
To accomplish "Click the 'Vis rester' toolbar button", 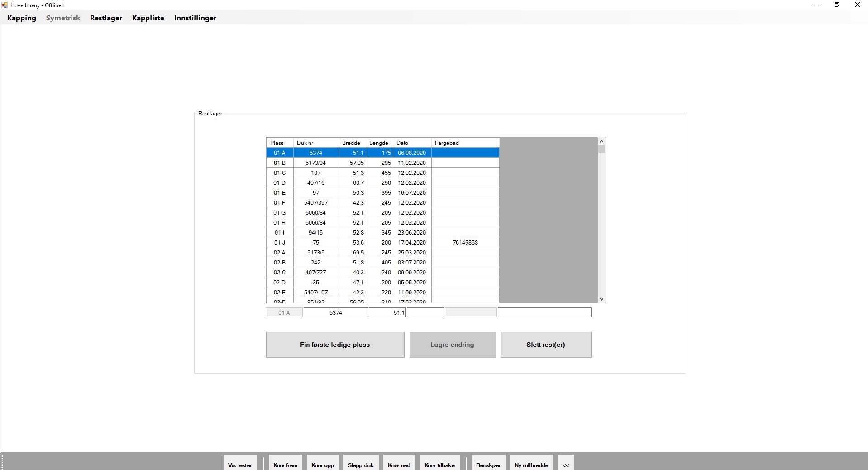I will pos(240,465).
